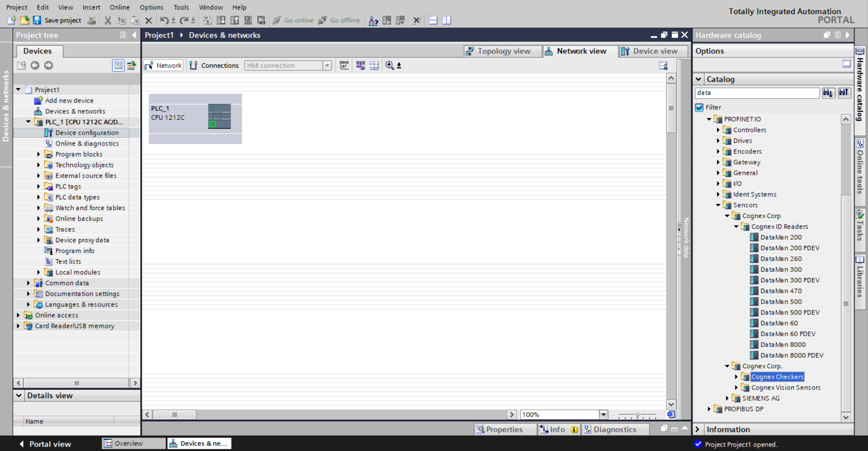Click the split editor horizontally icon
Viewport: 868px width, 451px height.
tap(433, 20)
